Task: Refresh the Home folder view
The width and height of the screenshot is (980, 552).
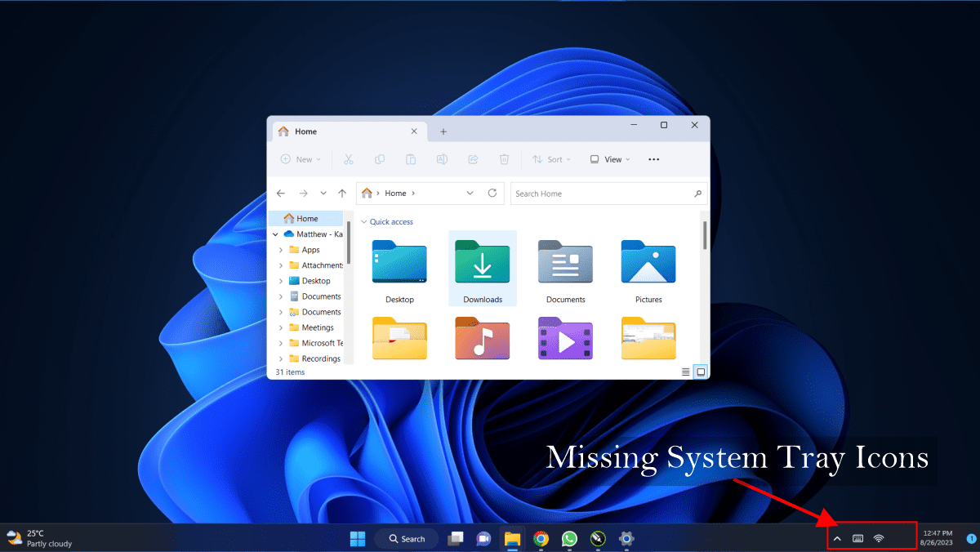Action: click(x=492, y=193)
